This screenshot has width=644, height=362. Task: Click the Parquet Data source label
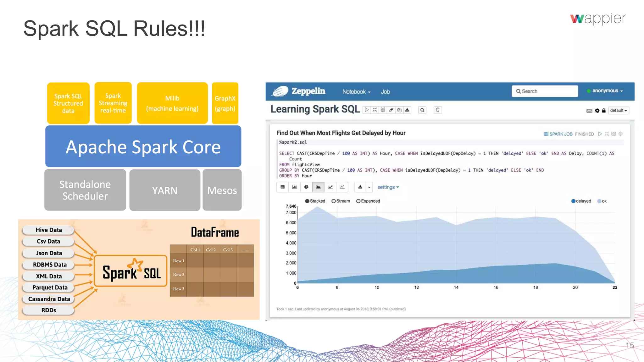48,288
